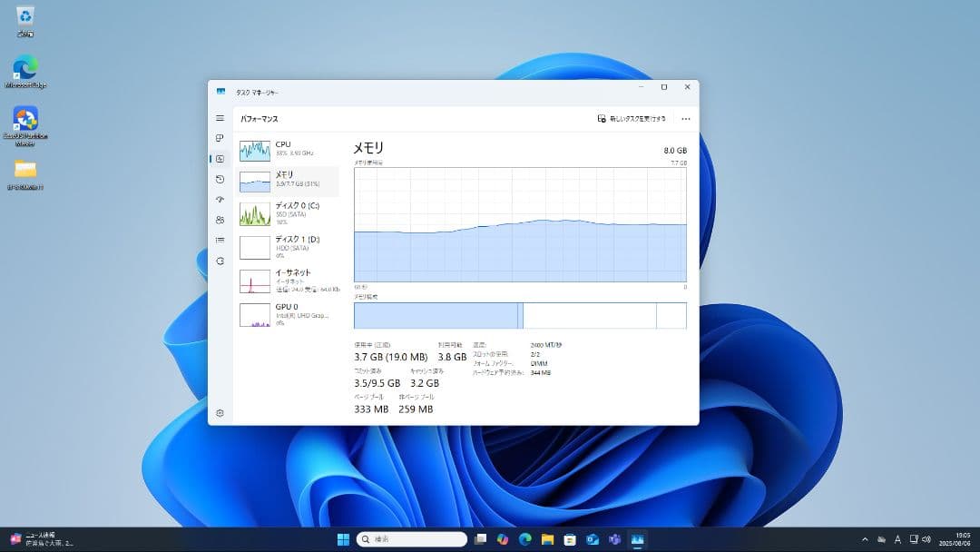Switch to the CPU performance view
This screenshot has height=552, width=980.
coord(286,149)
